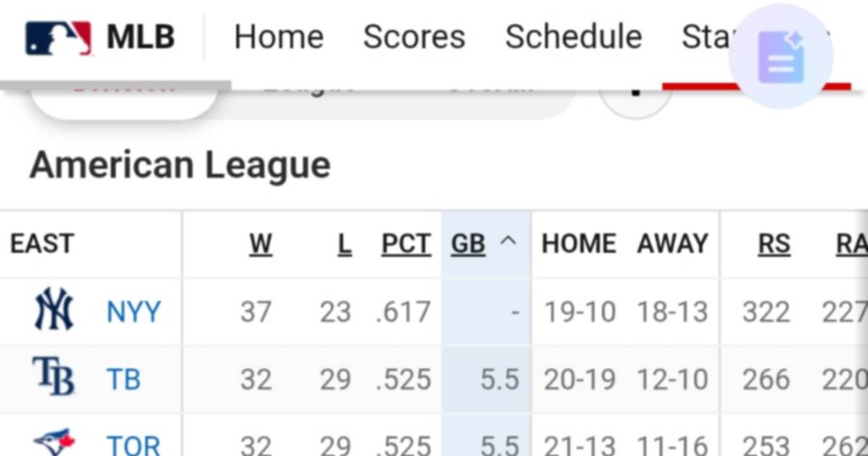This screenshot has height=456, width=868.
Task: Open the Division filter dropdown
Action: (123, 87)
